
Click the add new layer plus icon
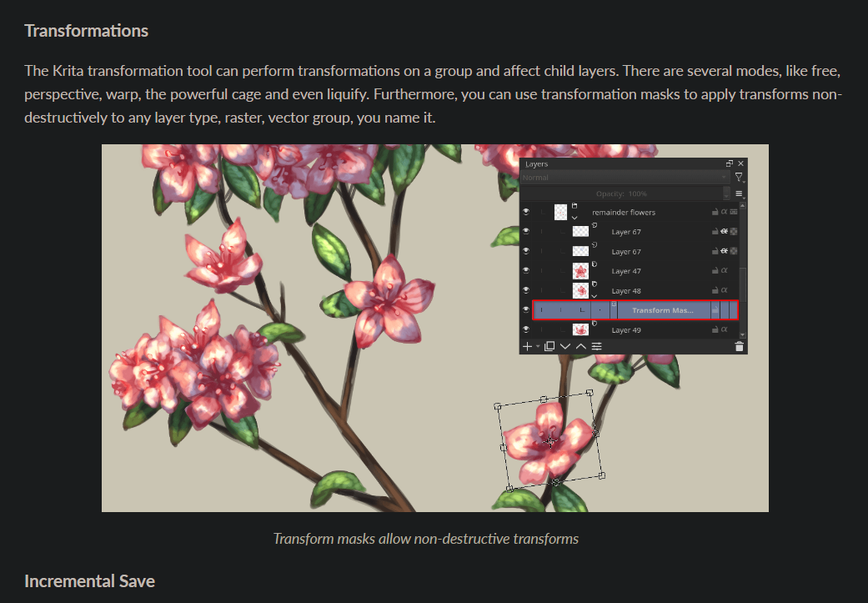(x=526, y=346)
